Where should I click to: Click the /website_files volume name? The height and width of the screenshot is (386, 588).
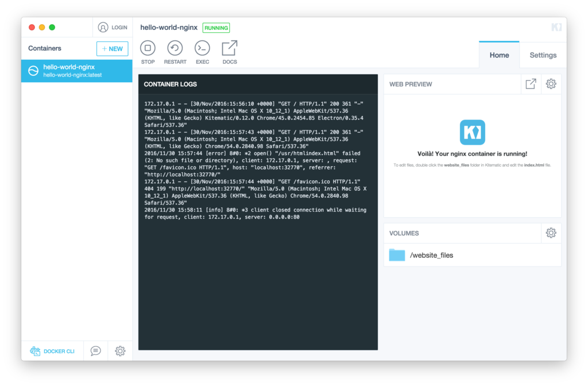point(432,256)
